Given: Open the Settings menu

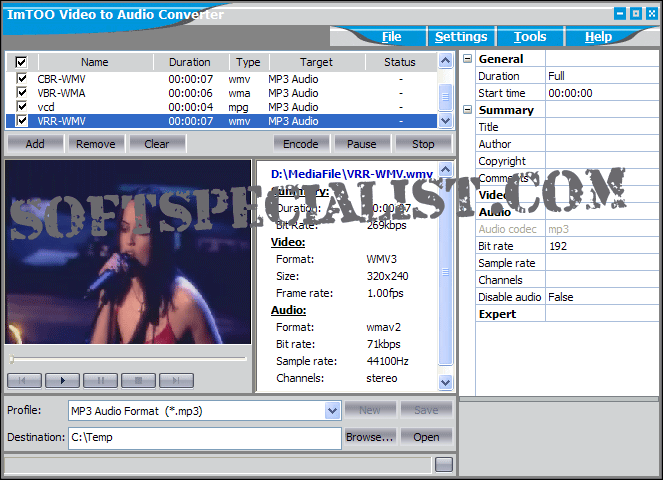Looking at the screenshot, I should click(461, 37).
